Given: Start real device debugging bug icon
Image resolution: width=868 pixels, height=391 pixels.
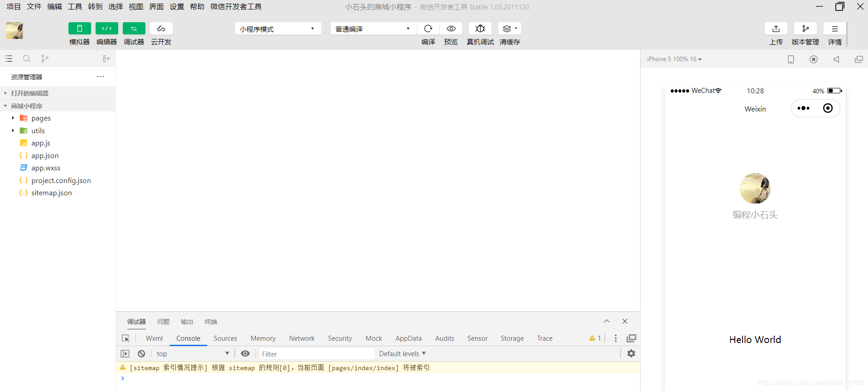Looking at the screenshot, I should tap(480, 29).
